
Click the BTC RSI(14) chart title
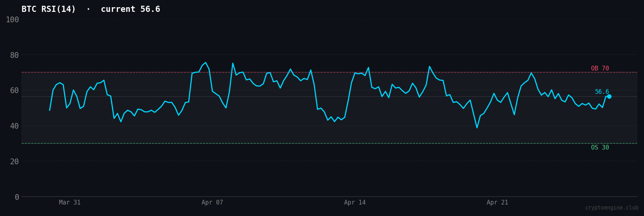(x=49, y=9)
